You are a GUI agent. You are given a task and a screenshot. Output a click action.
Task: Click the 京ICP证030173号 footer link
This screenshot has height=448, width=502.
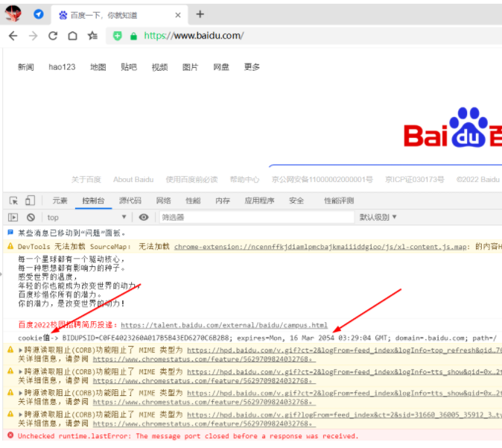(x=414, y=180)
